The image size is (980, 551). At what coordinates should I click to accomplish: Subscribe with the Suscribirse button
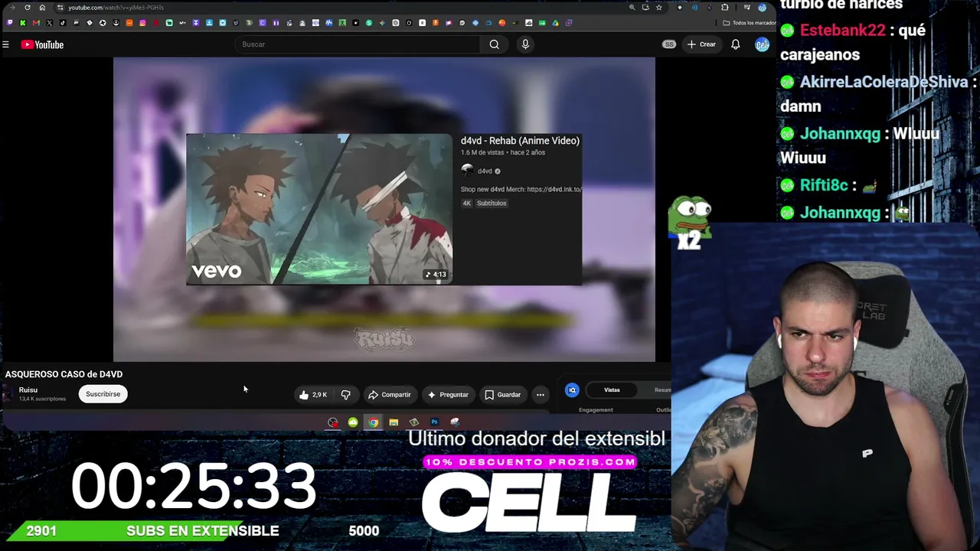coord(103,394)
